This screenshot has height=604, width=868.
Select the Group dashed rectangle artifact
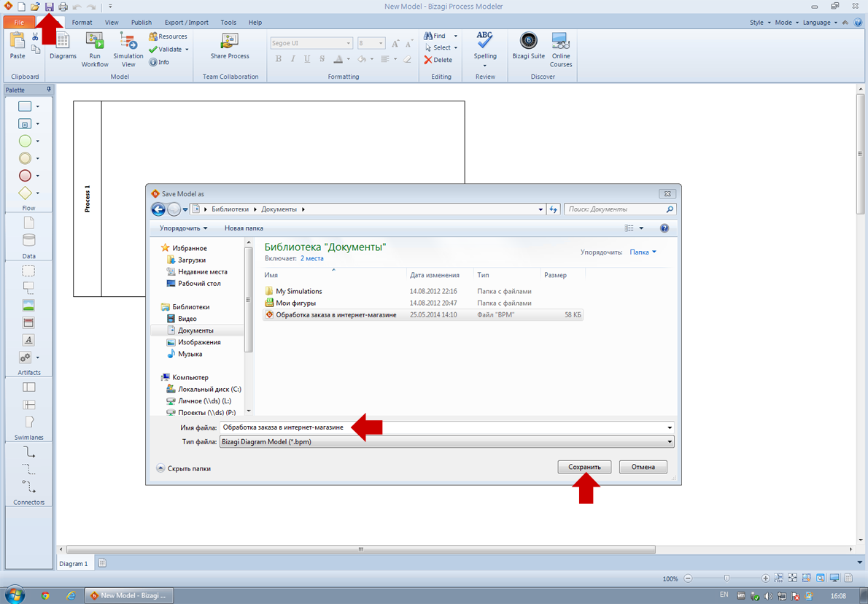28,271
